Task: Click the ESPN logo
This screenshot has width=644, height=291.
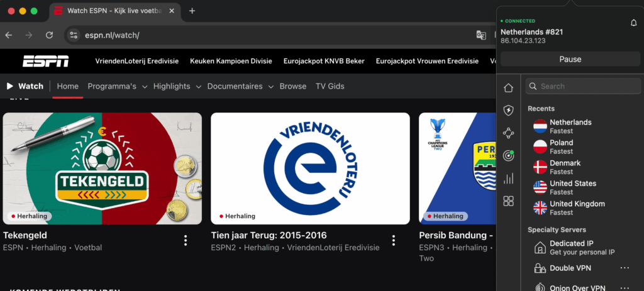Action: [45, 61]
